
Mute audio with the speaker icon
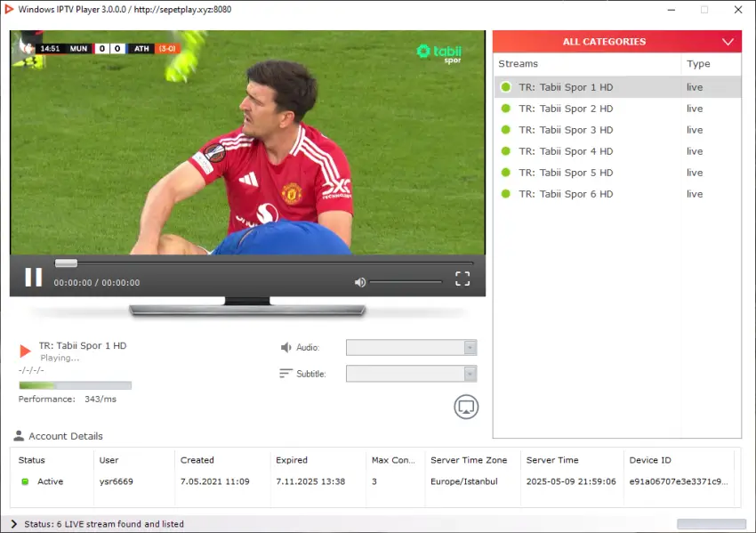360,282
